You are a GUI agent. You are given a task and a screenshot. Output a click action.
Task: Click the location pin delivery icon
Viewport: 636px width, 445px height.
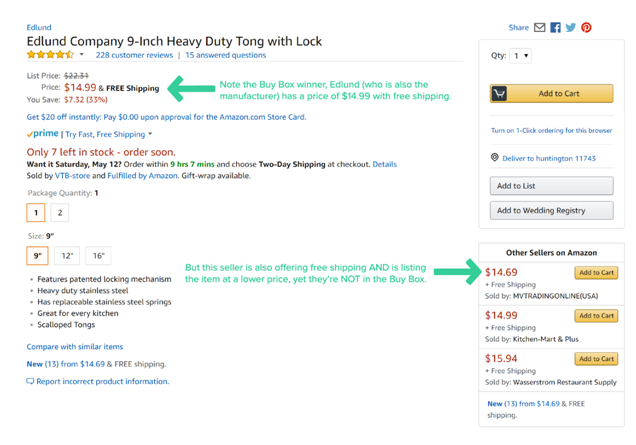[x=494, y=158]
